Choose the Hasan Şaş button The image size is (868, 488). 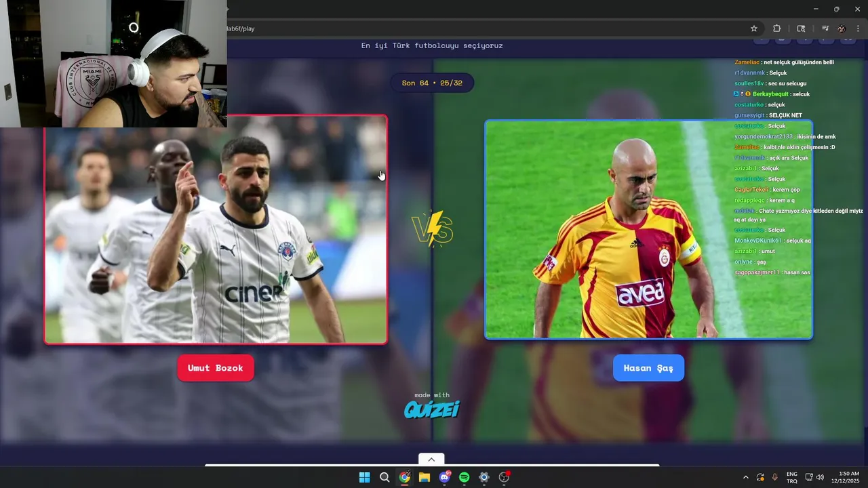[x=648, y=368]
